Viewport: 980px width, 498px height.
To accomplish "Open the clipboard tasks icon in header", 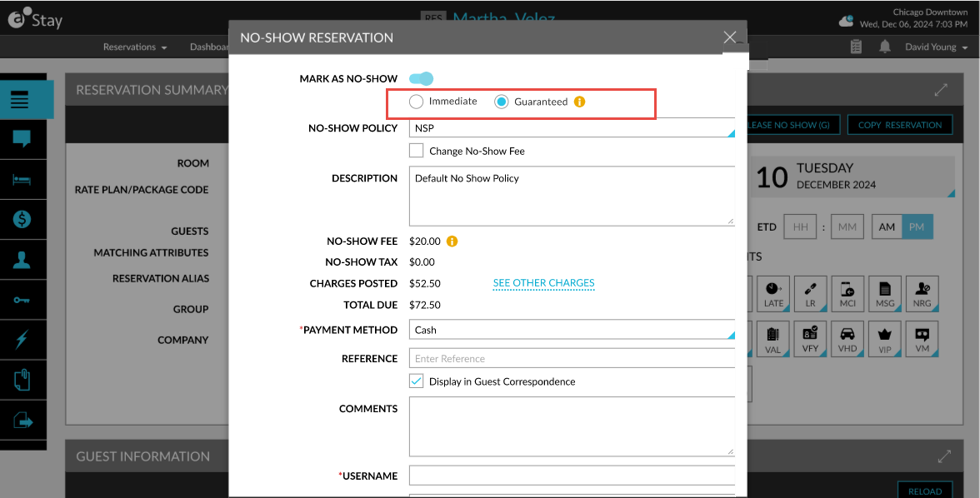I will pyautogui.click(x=857, y=47).
